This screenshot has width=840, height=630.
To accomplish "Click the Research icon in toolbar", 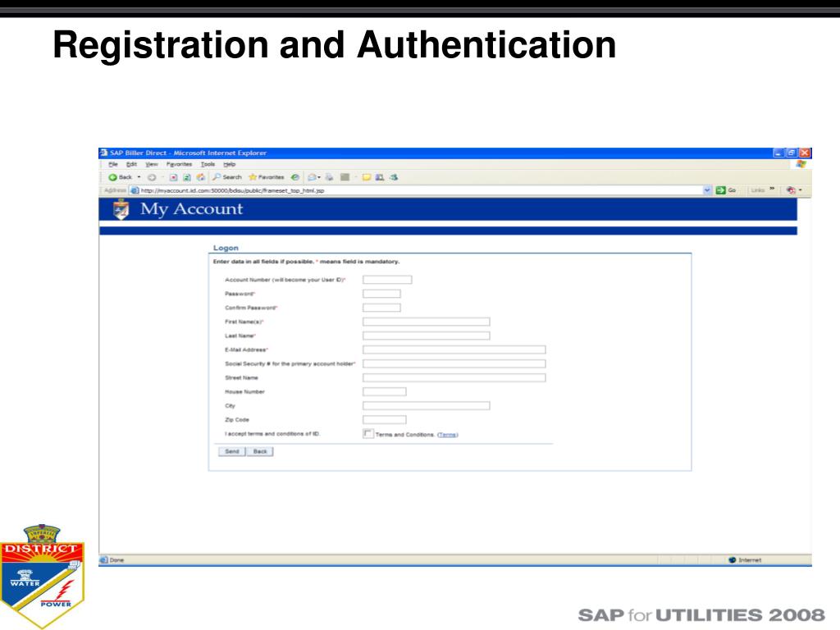I will [380, 177].
